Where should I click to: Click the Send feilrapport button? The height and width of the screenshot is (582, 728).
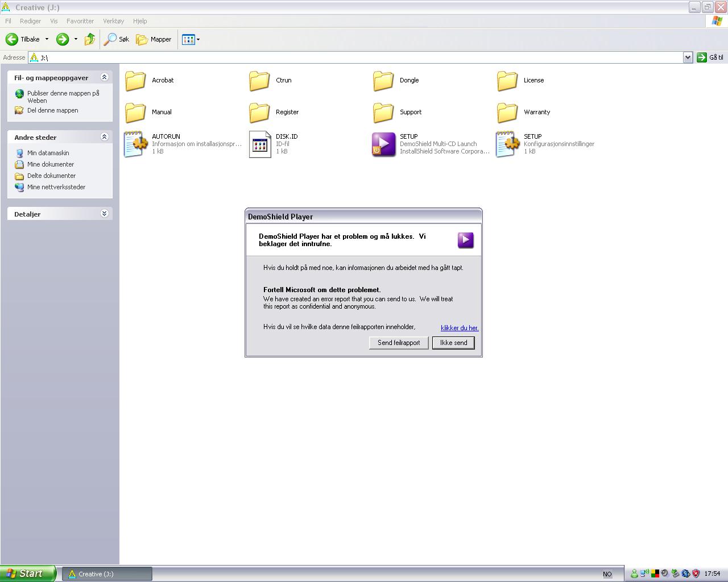pos(399,343)
